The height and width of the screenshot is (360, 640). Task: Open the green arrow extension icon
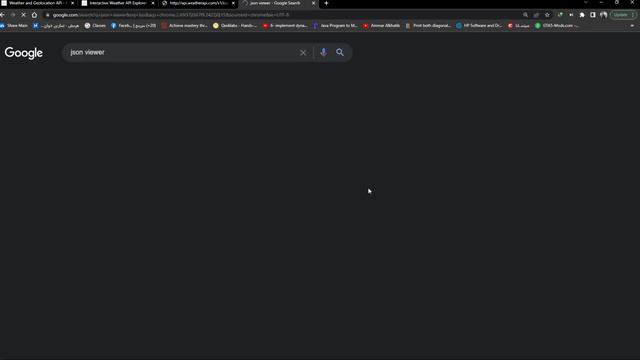click(x=560, y=15)
